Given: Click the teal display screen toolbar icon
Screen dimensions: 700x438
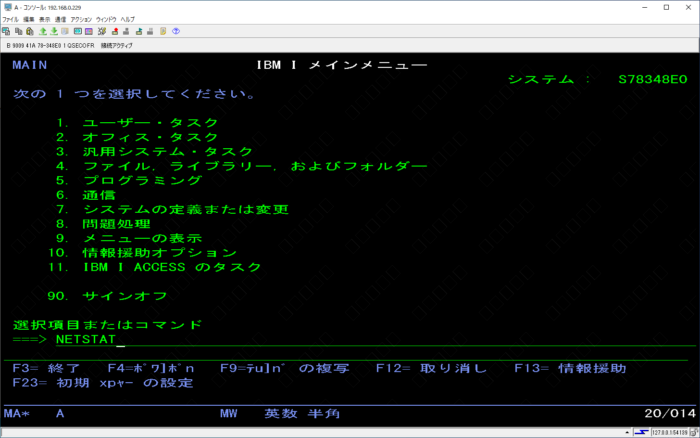Looking at the screenshot, I should click(x=78, y=31).
